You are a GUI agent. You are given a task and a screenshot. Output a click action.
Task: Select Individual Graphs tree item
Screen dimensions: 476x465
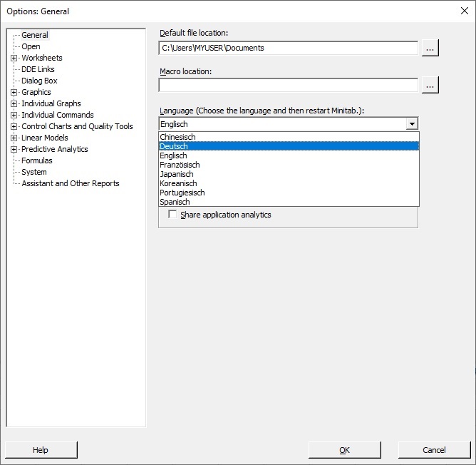tap(51, 103)
